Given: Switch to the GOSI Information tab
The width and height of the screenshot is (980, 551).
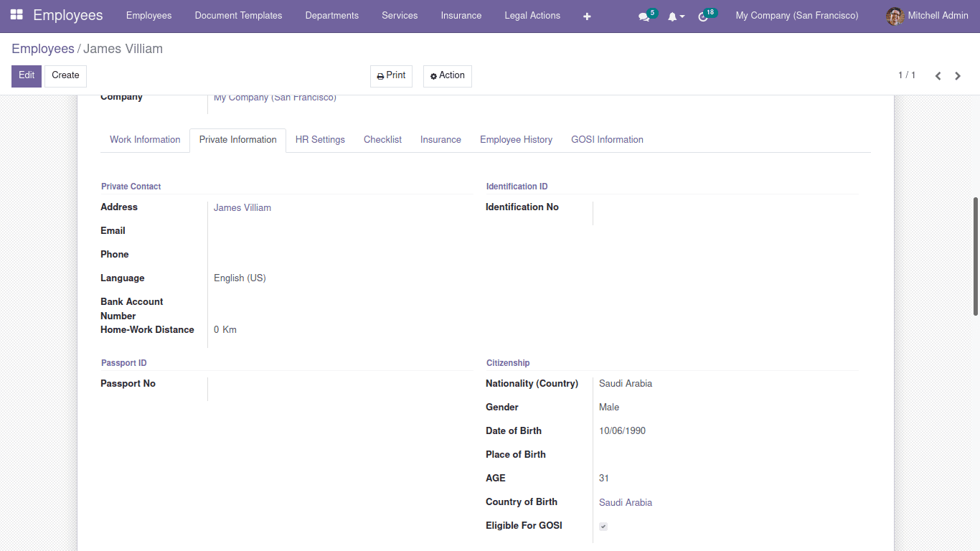Looking at the screenshot, I should tap(607, 139).
